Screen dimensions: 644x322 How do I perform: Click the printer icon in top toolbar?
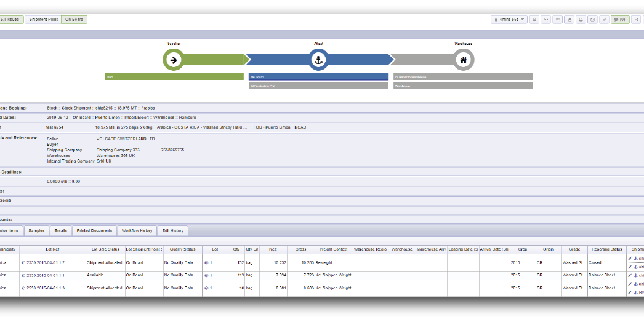[581, 20]
